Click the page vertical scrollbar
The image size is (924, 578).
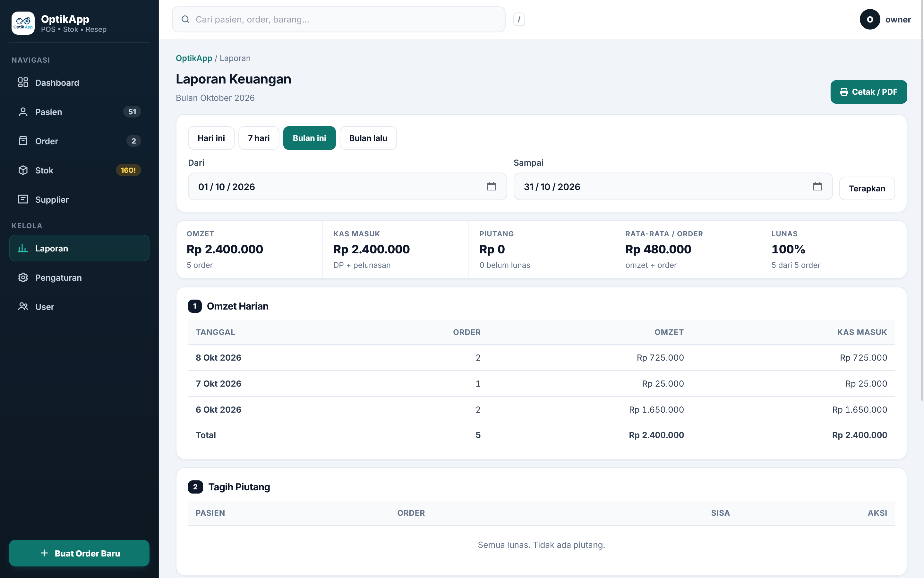922,201
